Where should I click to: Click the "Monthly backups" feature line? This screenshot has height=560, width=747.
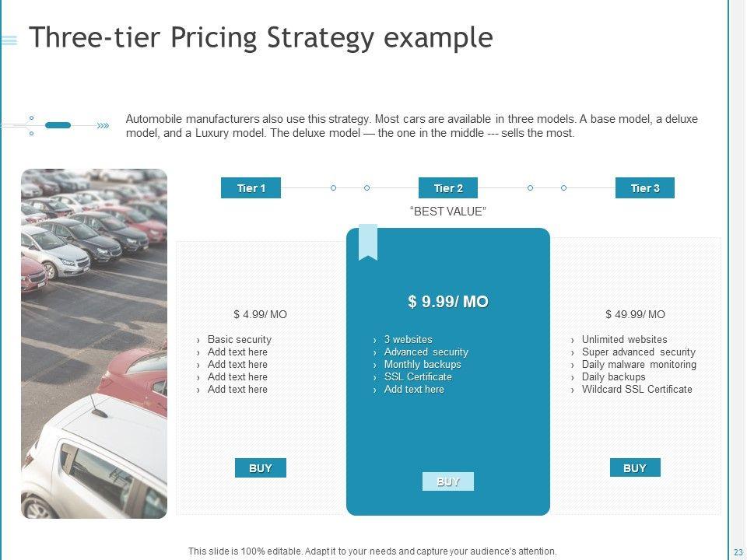pos(422,365)
